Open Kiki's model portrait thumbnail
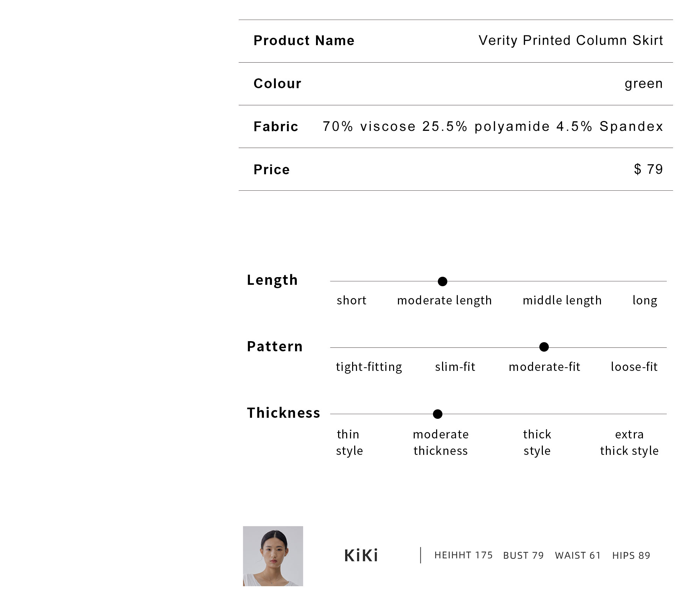Viewport: 700px width, 606px height. pyautogui.click(x=273, y=556)
